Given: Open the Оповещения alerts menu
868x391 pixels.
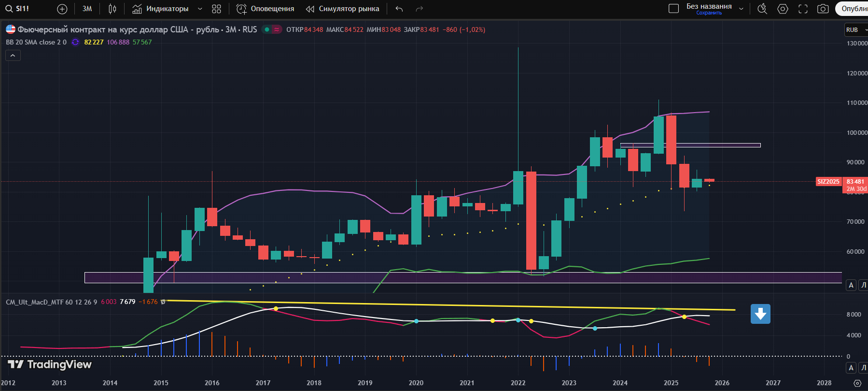Looking at the screenshot, I should [265, 9].
